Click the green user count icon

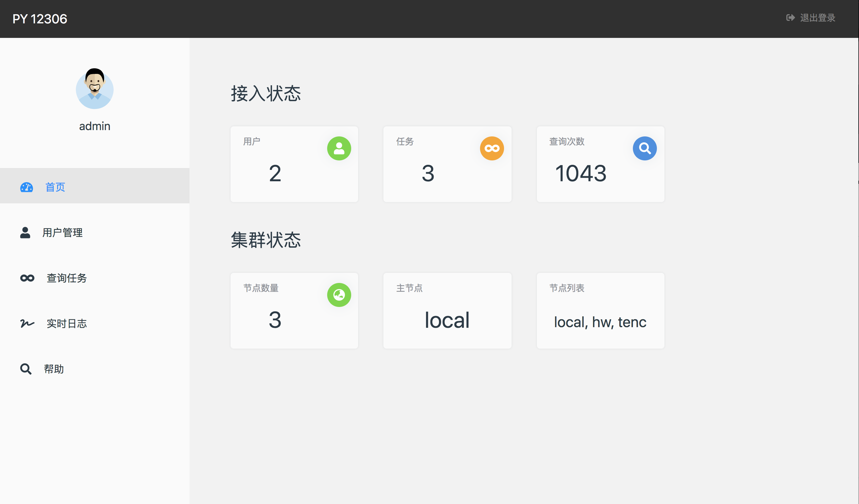339,148
